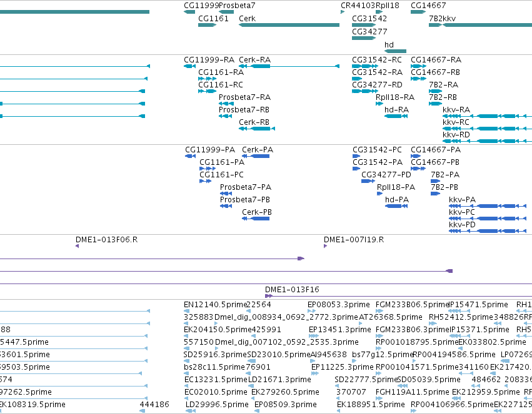Click the Cerk gene label

tap(247, 19)
